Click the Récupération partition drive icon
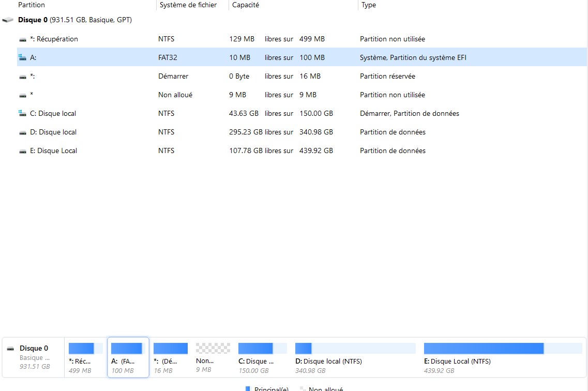Viewport: 588px width, 391px height. (x=23, y=39)
